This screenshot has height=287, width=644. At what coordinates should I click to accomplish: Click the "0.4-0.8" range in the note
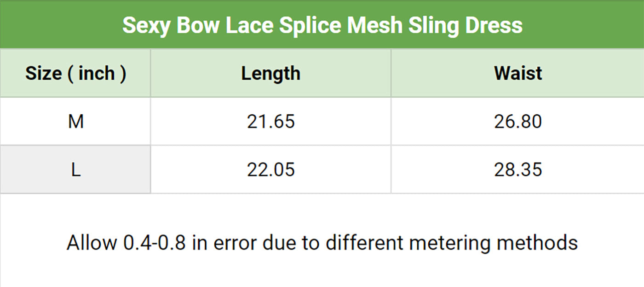coord(155,242)
